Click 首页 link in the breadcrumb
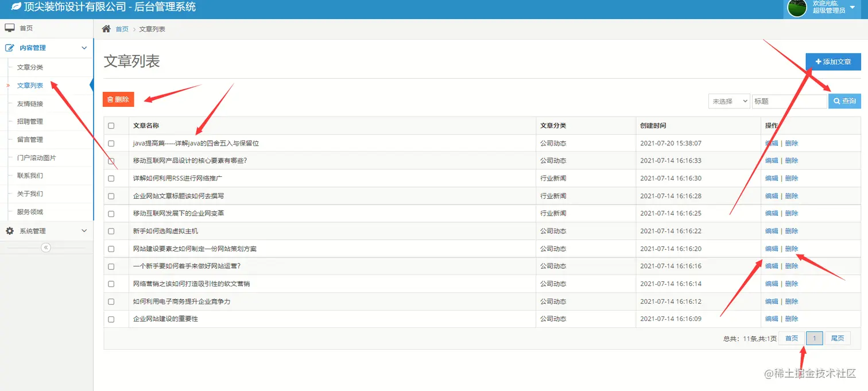The width and height of the screenshot is (868, 391). [x=122, y=29]
